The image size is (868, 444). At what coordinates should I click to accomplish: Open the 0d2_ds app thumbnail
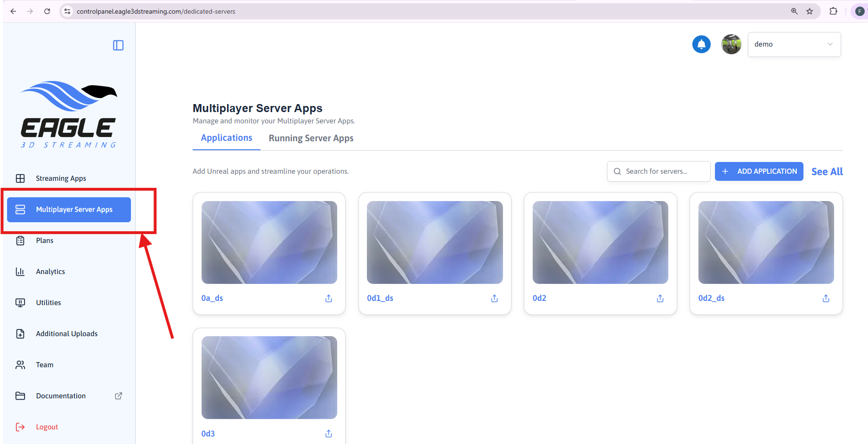point(766,242)
